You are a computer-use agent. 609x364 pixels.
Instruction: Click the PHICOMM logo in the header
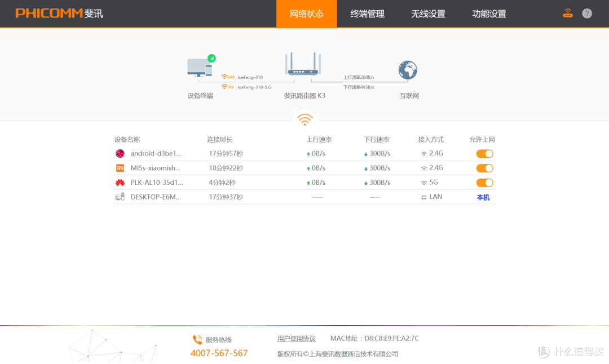pyautogui.click(x=58, y=14)
